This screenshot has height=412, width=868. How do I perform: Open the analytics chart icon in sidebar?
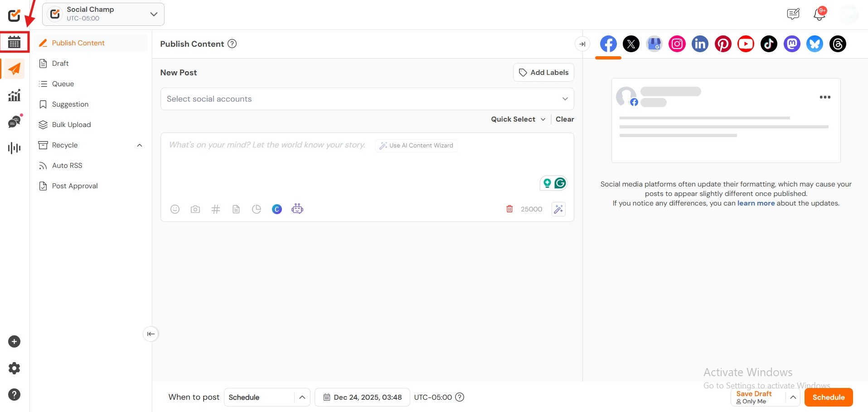(x=15, y=95)
